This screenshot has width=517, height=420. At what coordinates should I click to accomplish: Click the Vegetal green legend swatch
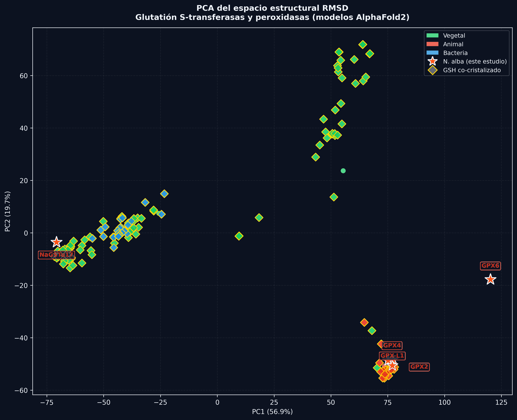coord(432,36)
